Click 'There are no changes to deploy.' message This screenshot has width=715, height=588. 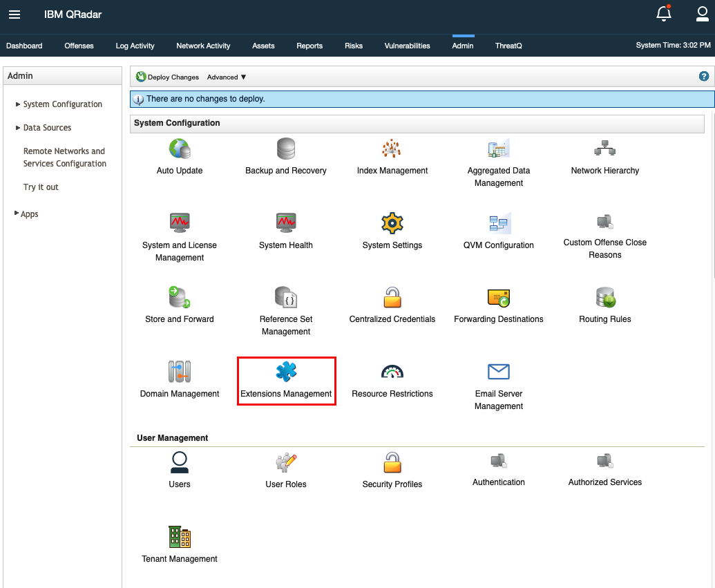(206, 99)
